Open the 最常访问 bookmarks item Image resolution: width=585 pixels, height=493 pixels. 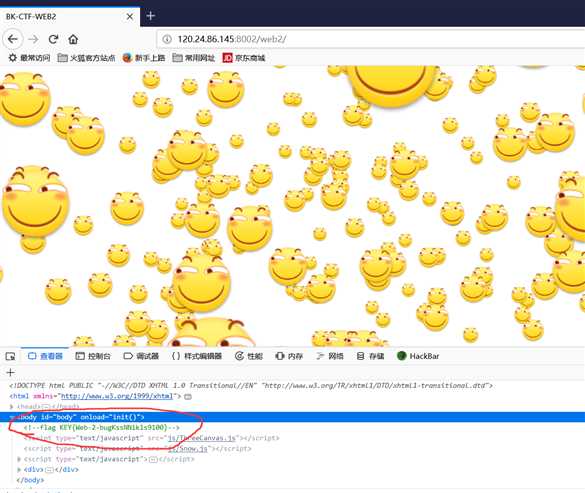[x=29, y=58]
